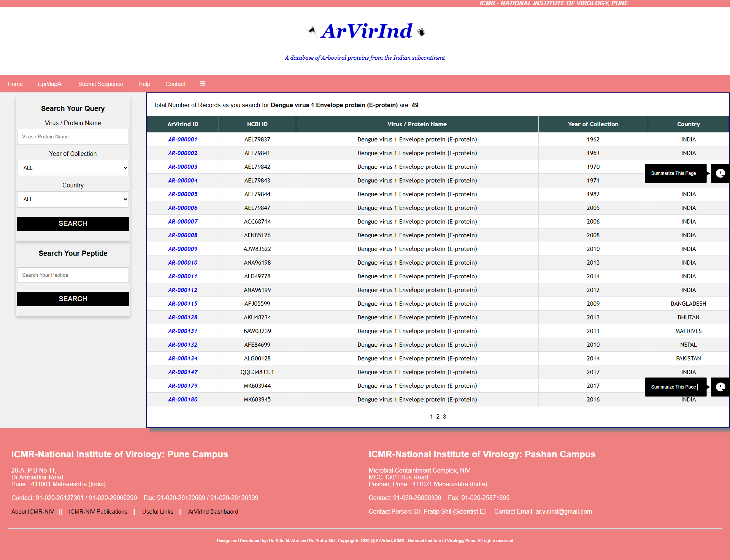730x560 pixels.
Task: Open record AR-000001 link
Action: (182, 140)
